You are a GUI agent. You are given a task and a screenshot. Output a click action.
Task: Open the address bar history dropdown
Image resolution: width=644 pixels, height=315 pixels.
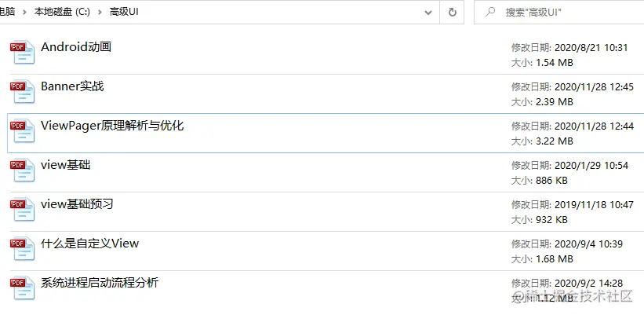428,13
